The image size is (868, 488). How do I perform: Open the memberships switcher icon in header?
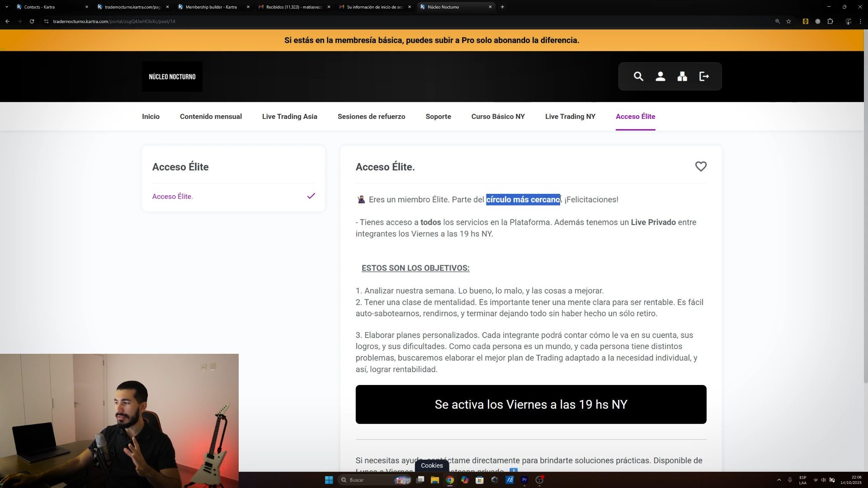click(682, 76)
